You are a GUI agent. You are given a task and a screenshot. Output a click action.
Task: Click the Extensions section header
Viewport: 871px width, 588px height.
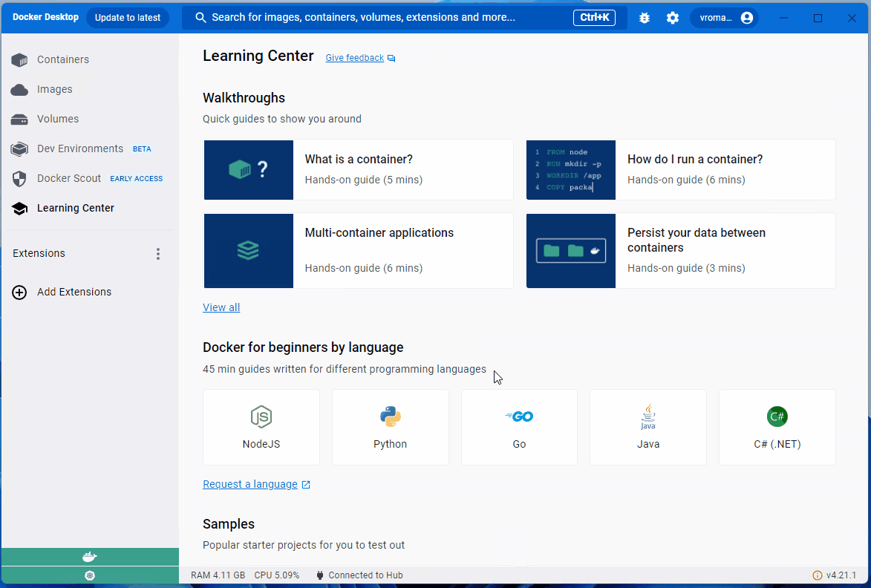(39, 253)
